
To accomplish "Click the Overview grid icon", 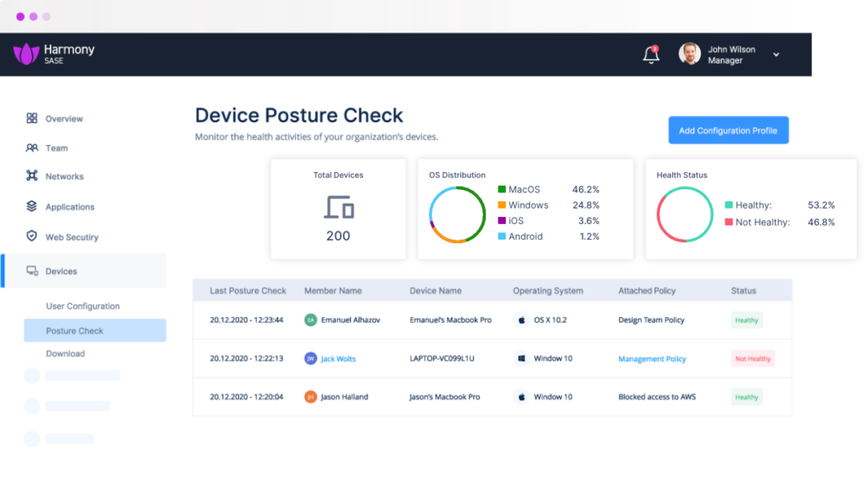I will point(32,119).
